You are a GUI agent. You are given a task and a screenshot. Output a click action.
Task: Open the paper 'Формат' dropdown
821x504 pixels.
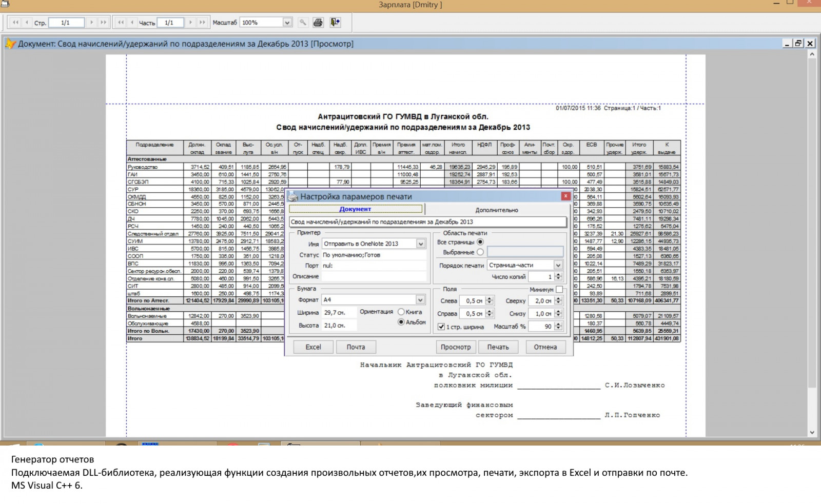tap(421, 300)
